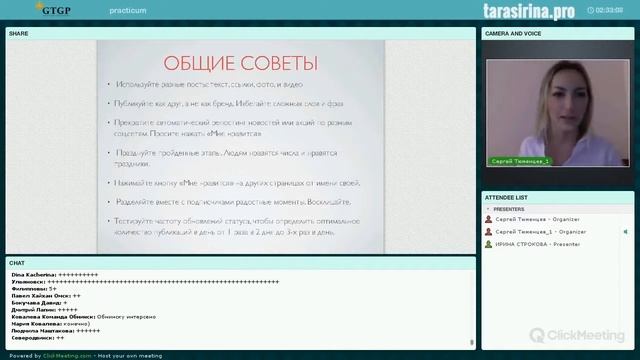Click the CAMERA AND VOICE panel header
640x360 pixels.
coord(558,33)
